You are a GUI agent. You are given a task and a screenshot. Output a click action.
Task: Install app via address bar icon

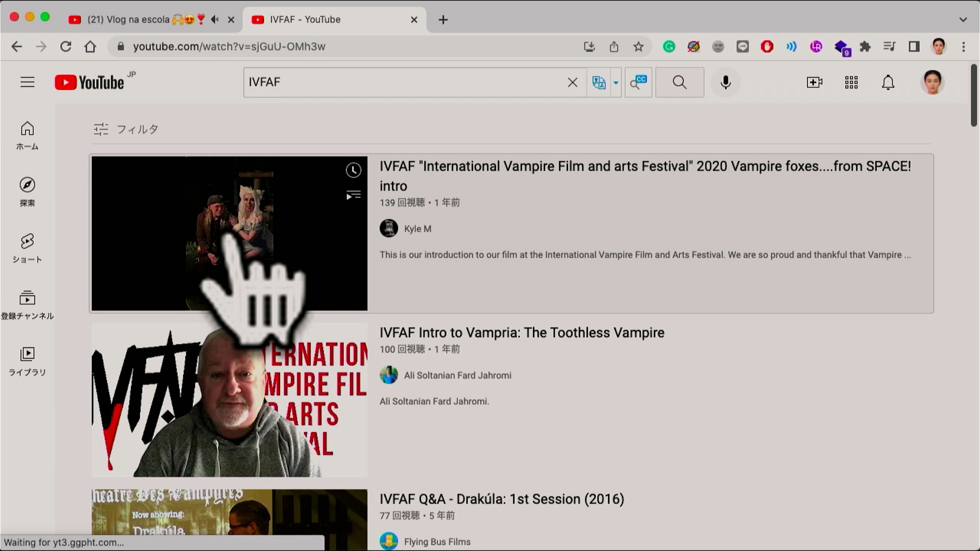[x=590, y=46]
